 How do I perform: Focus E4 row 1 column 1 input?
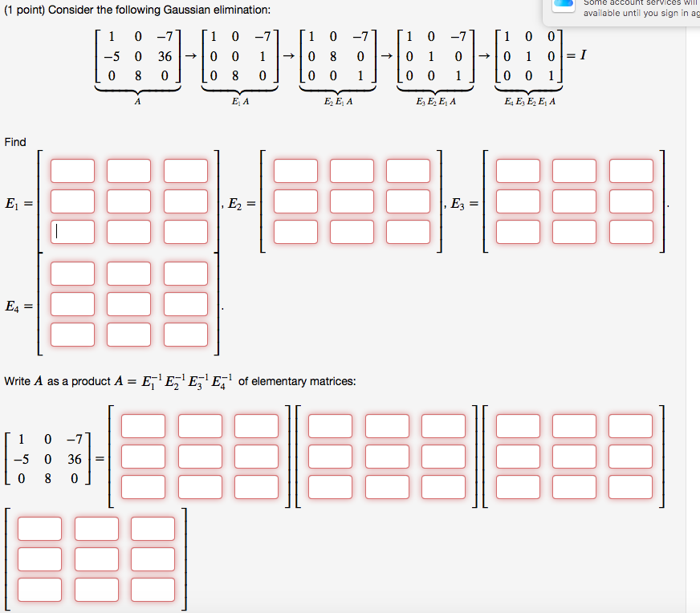point(73,274)
